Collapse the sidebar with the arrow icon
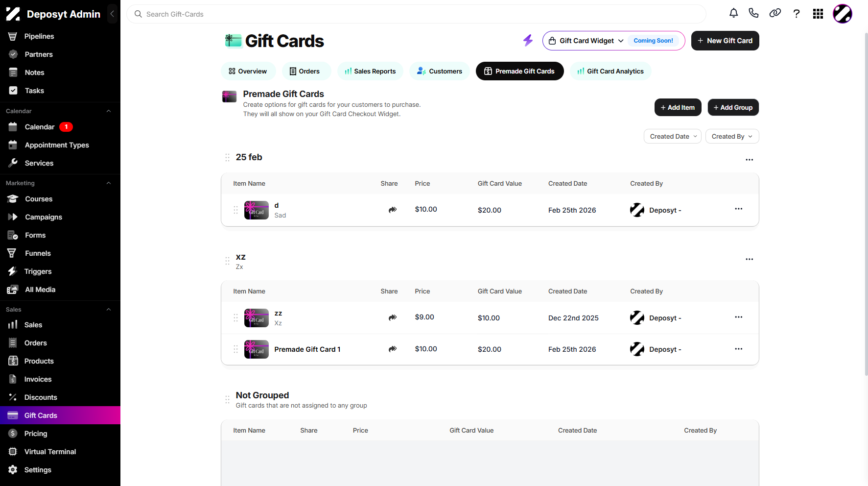Screen dimensions: 868x486 click(112, 14)
